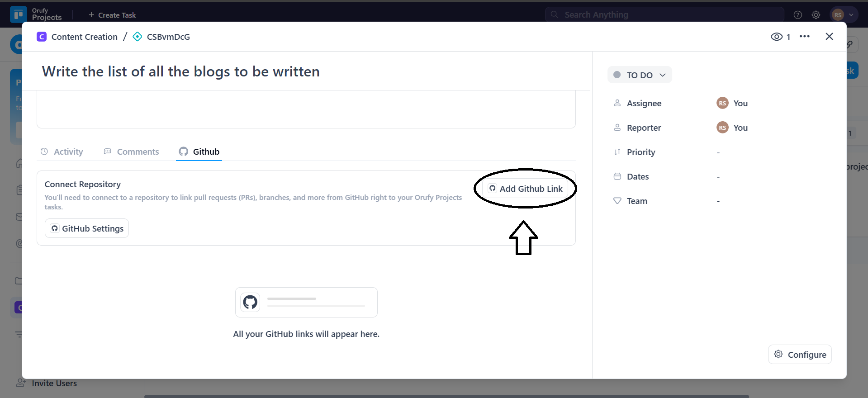The image size is (868, 398).
Task: Switch to the Activity tab
Action: (x=62, y=152)
